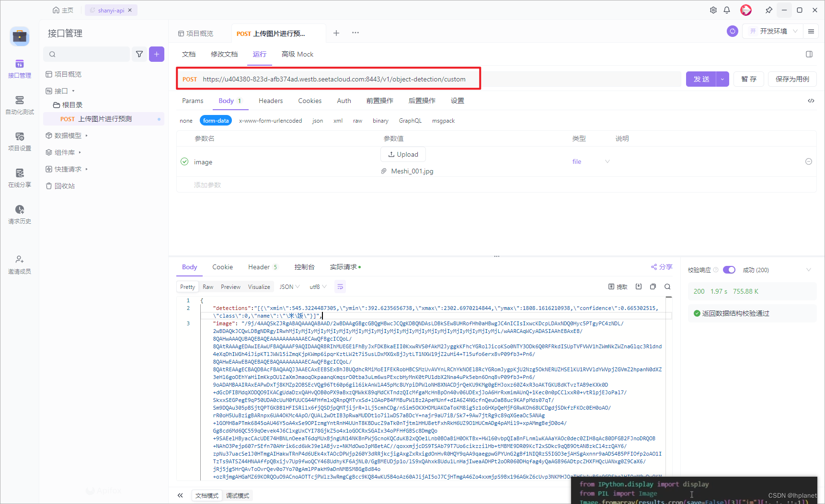Open 在线分享 in the sidebar
Screen dimensions: 825x504
20,178
